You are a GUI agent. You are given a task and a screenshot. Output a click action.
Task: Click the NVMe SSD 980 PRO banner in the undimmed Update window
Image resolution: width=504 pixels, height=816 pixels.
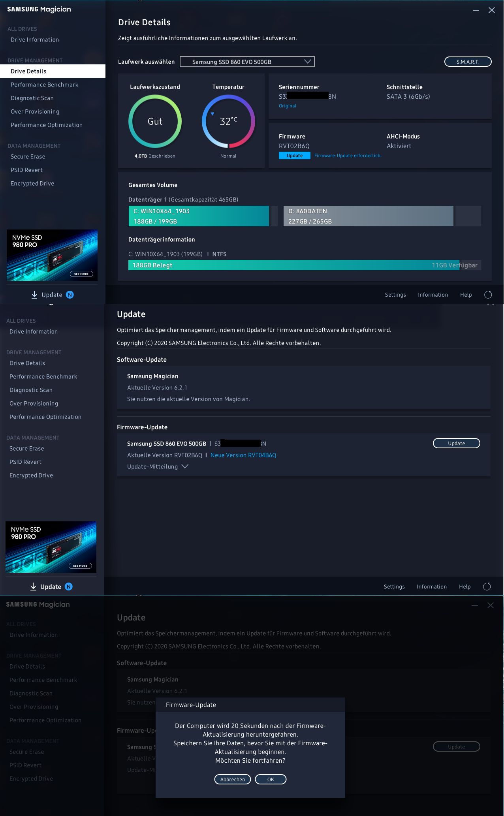(51, 547)
